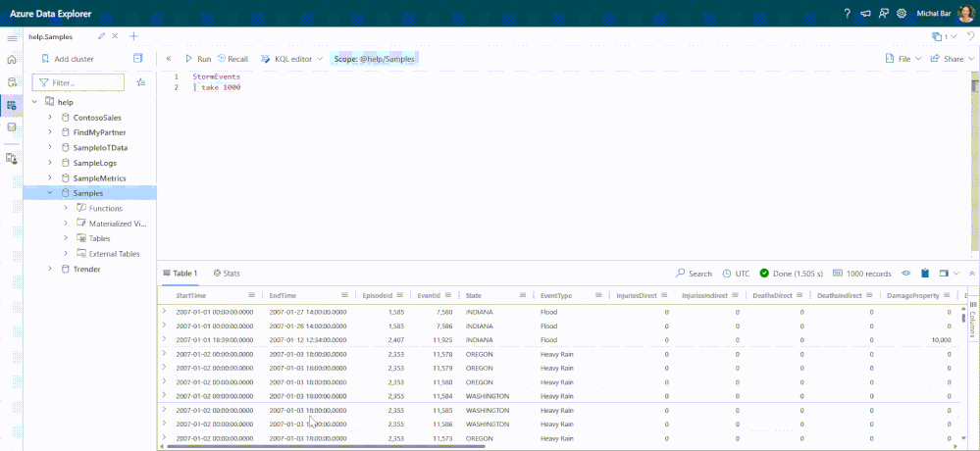Screen dimensions: 980x451
Task: Open the announcements megaphone icon
Action: tap(865, 13)
